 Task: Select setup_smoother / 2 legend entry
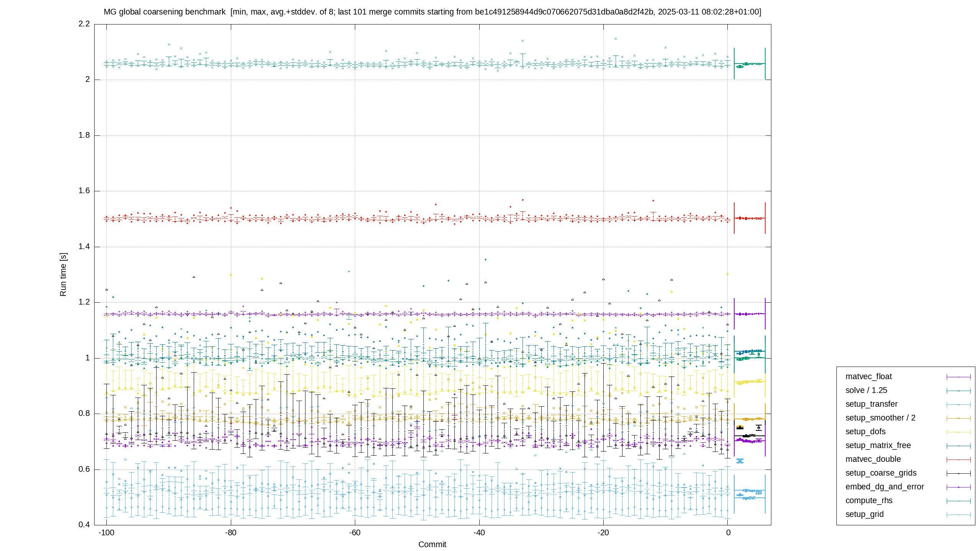point(880,418)
